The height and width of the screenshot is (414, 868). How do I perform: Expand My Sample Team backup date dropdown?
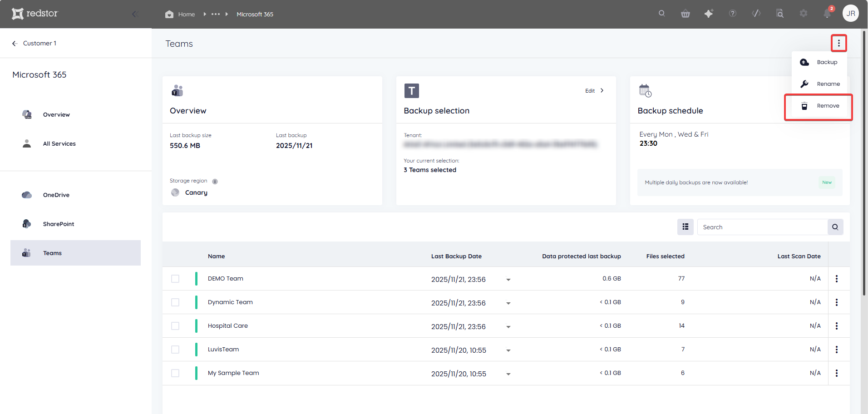point(508,374)
